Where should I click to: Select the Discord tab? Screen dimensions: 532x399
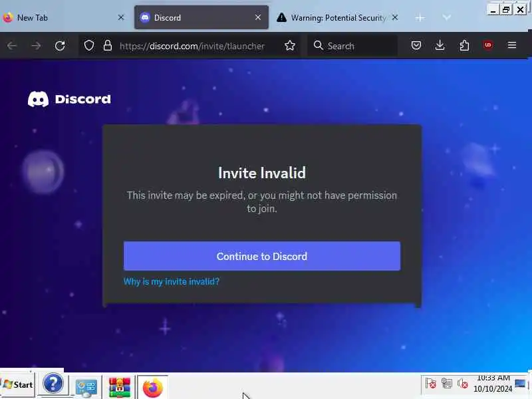[x=201, y=17]
